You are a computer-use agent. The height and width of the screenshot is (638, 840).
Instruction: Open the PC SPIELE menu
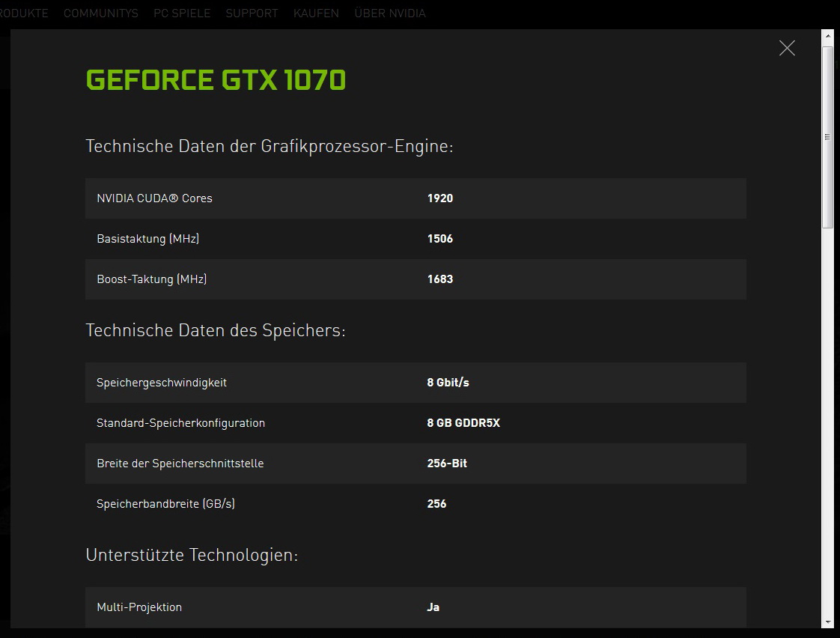click(x=182, y=13)
